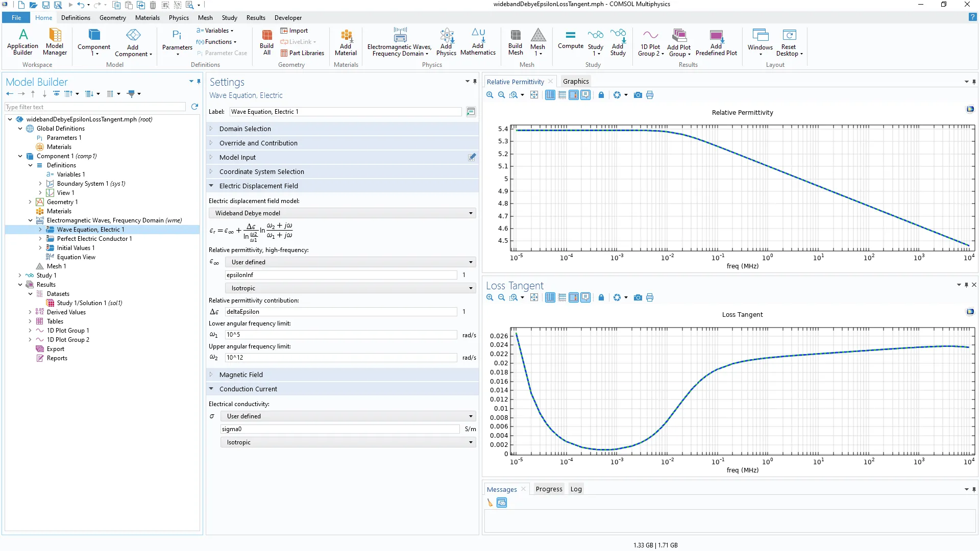This screenshot has height=551, width=980.
Task: Toggle x-axis log scale in Relative Permittivity plot
Action: (550, 95)
